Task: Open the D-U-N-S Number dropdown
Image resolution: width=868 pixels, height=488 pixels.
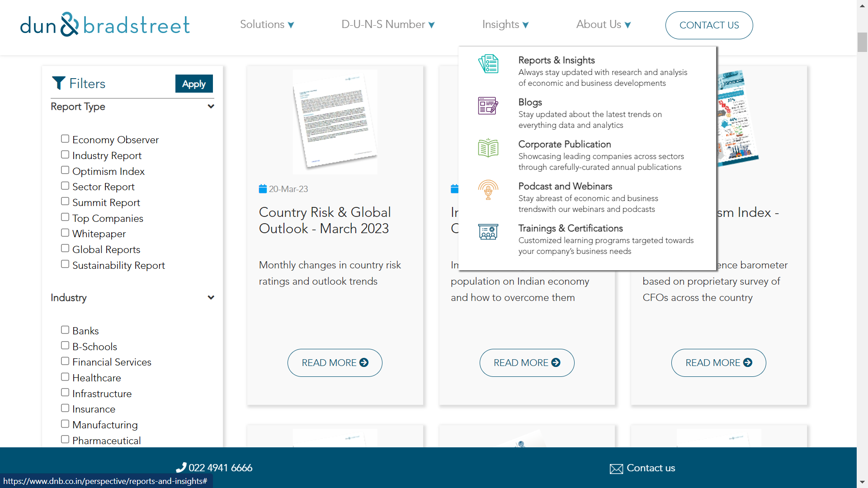Action: [388, 24]
